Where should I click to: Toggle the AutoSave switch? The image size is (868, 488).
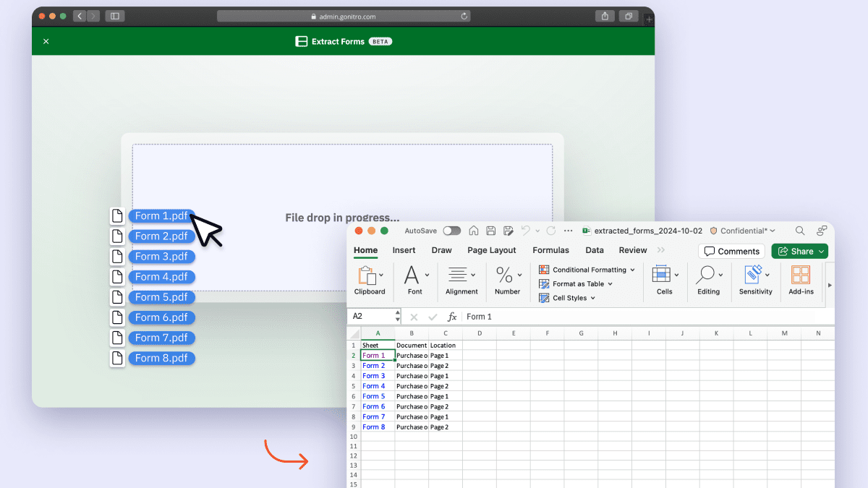point(452,231)
